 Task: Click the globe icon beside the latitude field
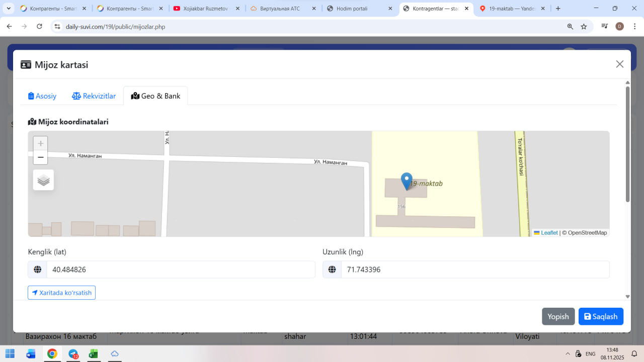(x=37, y=269)
